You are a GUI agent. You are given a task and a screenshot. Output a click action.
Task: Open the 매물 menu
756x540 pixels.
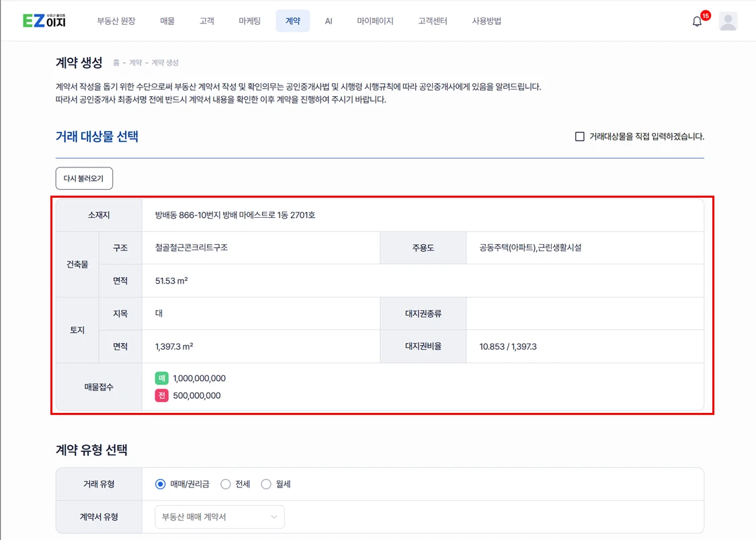[167, 21]
